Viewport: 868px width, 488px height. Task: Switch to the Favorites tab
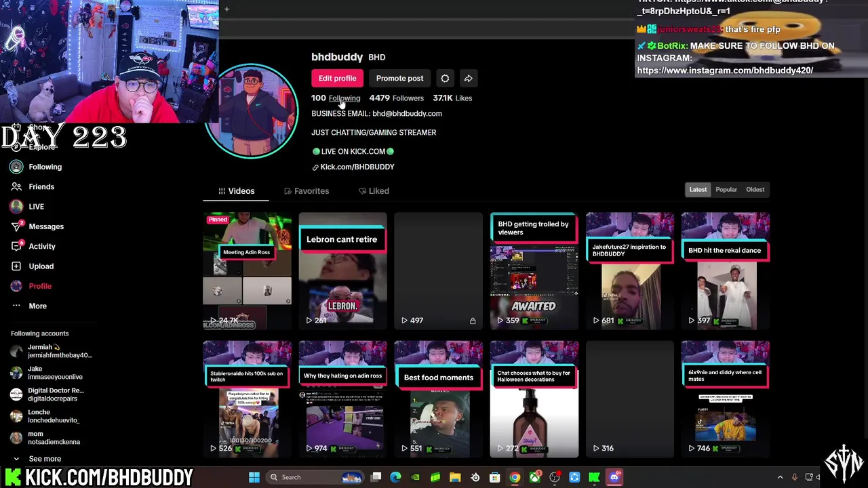tap(307, 191)
